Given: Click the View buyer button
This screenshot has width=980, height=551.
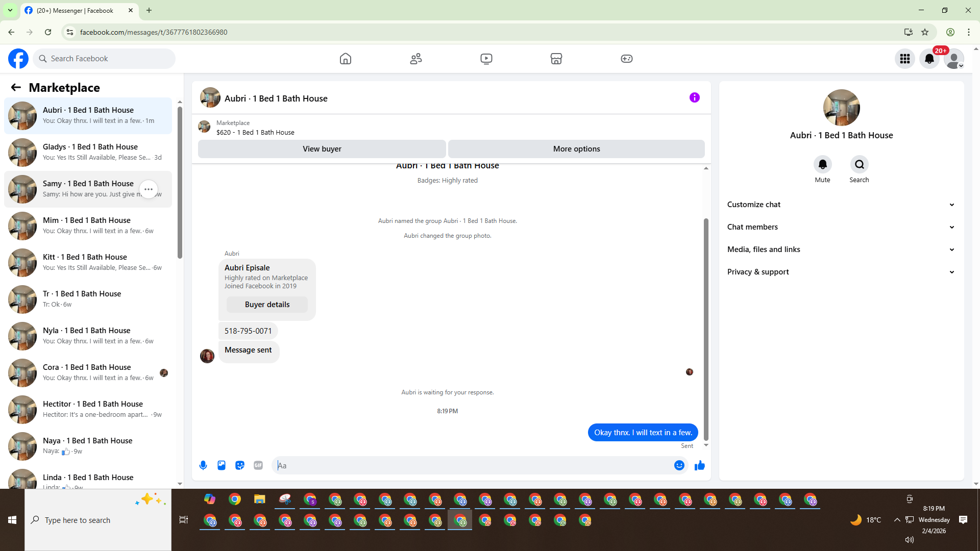Looking at the screenshot, I should pyautogui.click(x=322, y=149).
